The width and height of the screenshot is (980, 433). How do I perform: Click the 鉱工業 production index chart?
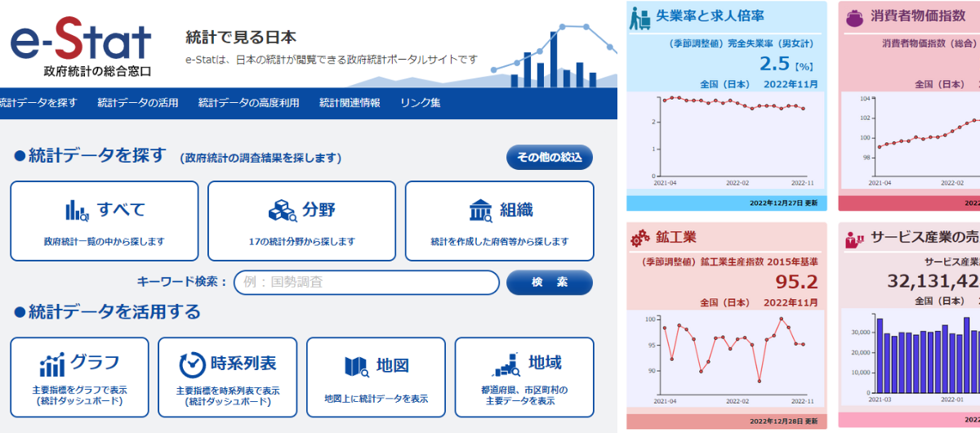click(x=727, y=358)
